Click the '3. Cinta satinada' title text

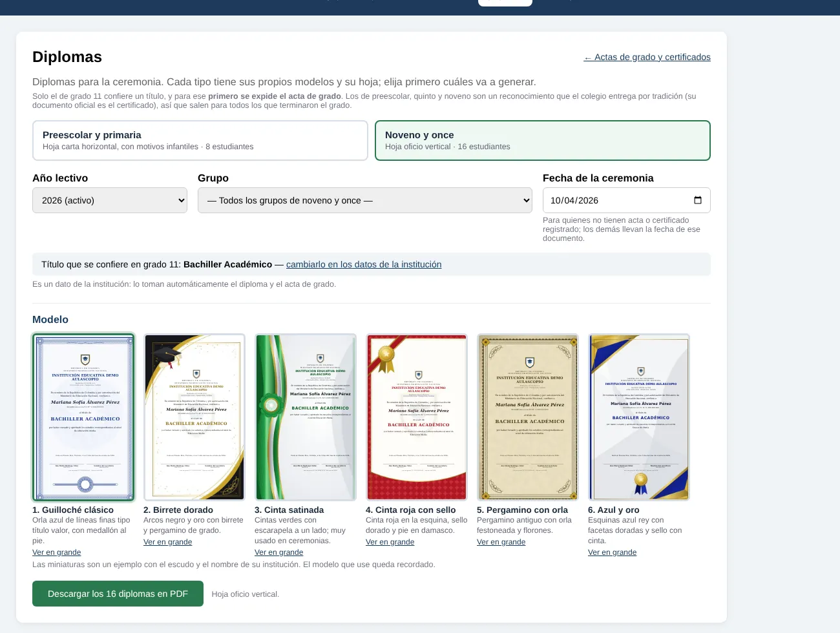[x=289, y=510]
